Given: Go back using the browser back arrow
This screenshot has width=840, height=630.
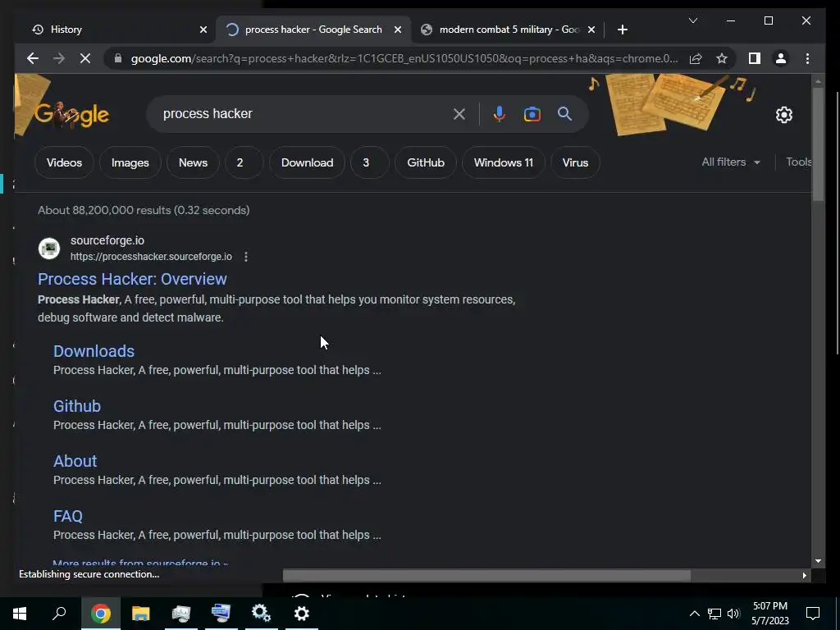Looking at the screenshot, I should click(x=33, y=58).
